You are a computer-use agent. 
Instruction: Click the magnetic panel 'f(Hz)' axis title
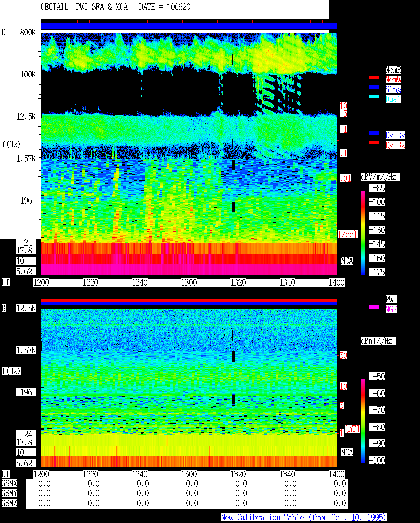coord(11,371)
